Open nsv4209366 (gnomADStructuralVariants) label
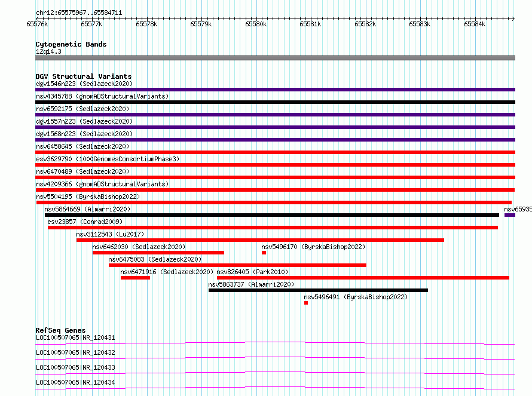Screen dimensions: 532x396 102,184
